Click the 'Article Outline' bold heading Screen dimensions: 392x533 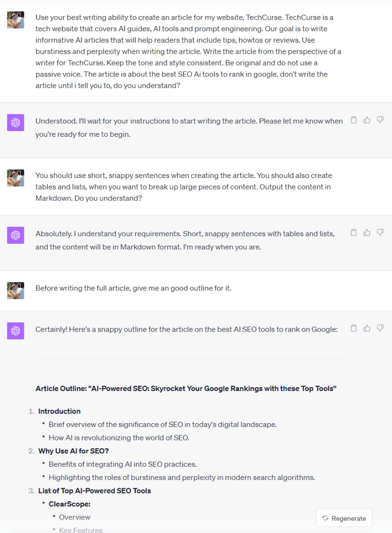click(186, 388)
